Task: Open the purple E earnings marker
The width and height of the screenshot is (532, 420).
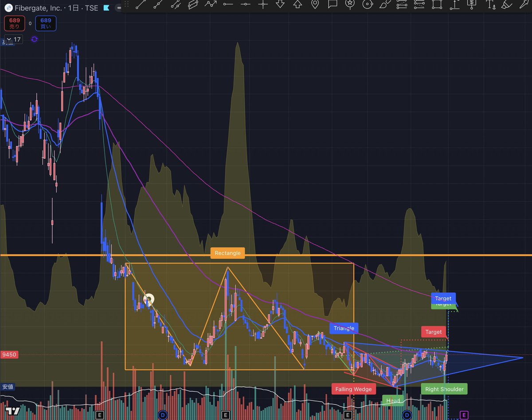Action: click(464, 415)
